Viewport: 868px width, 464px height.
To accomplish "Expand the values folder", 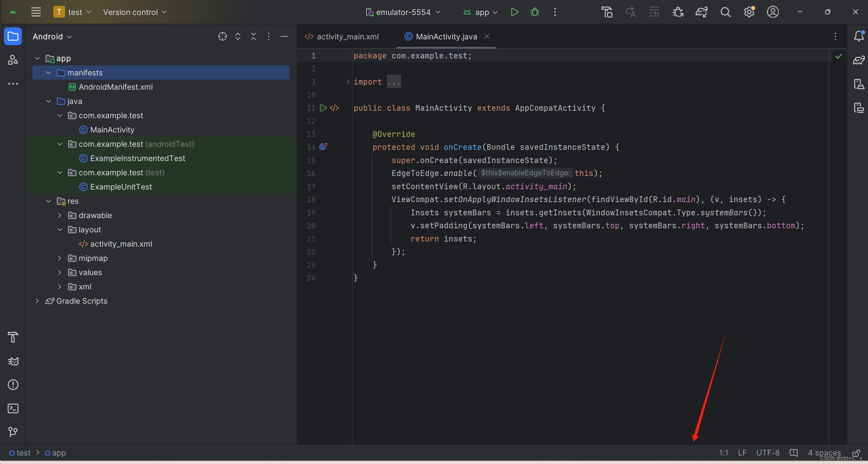I will (60, 272).
